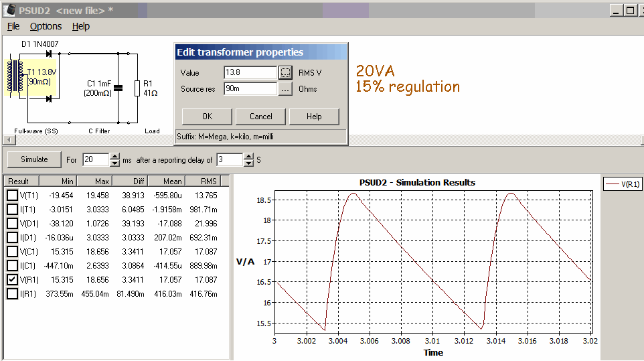
Task: Minimize the PSUD2 window
Action: pos(616,10)
